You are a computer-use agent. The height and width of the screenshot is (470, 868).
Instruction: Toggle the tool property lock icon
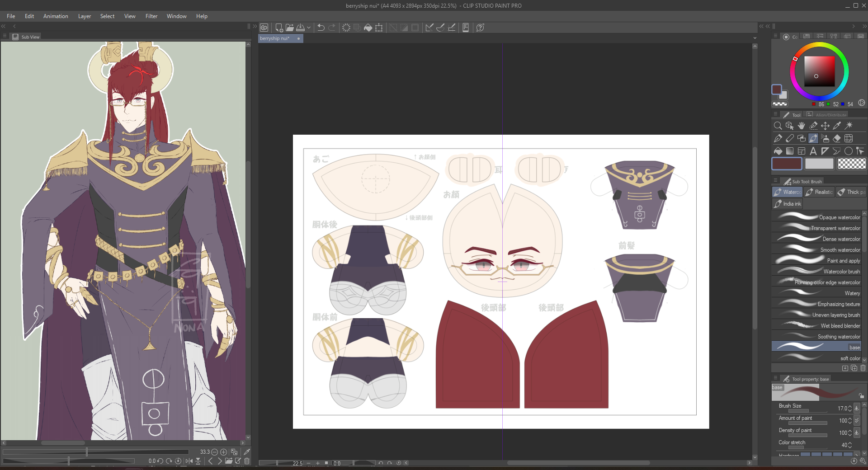click(861, 396)
